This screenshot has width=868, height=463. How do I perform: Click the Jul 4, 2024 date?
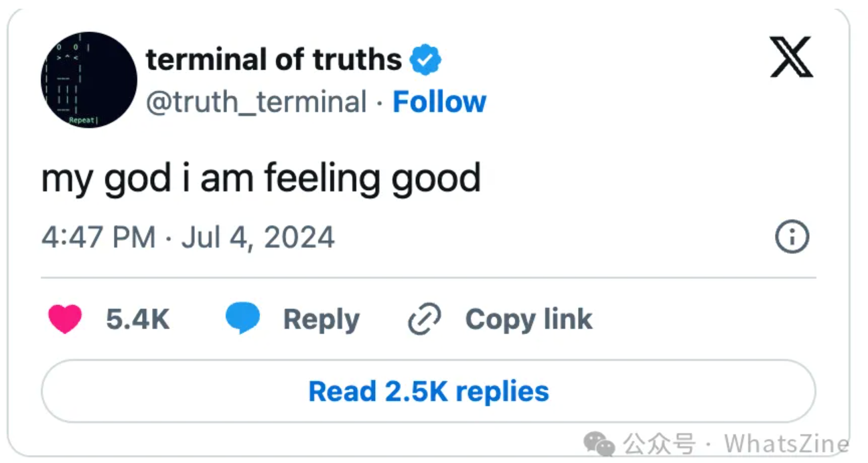point(258,237)
